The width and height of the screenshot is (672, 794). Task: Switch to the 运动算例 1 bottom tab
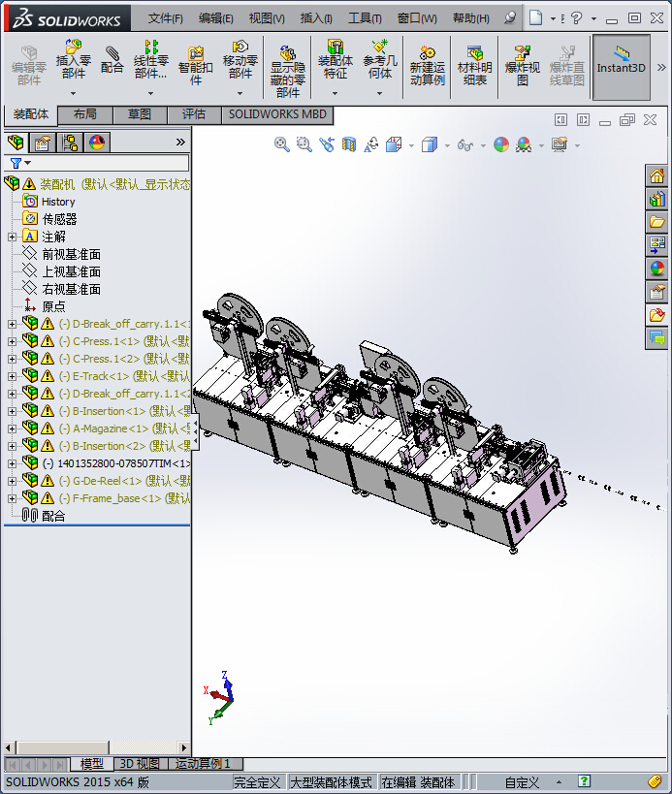pyautogui.click(x=203, y=764)
